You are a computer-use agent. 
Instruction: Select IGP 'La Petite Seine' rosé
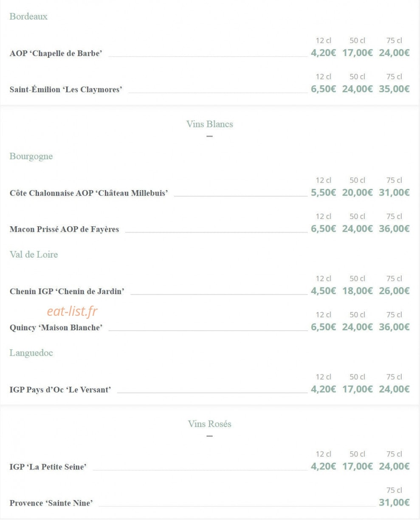click(x=48, y=467)
